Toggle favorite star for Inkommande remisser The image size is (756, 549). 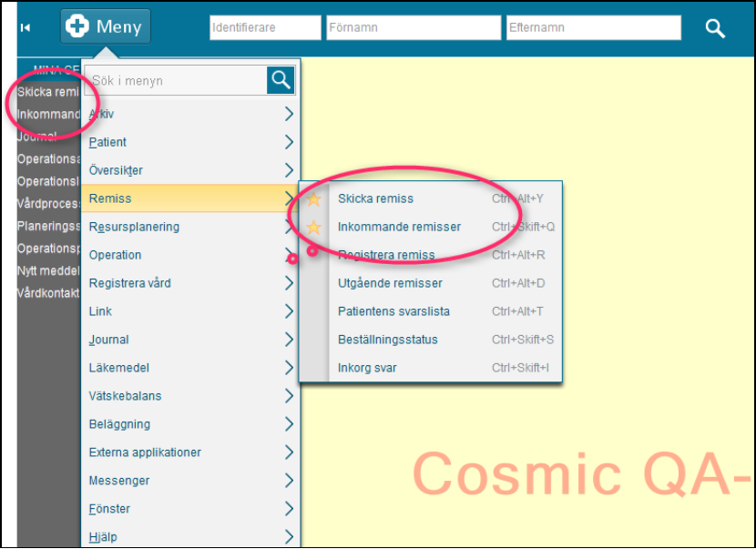click(x=314, y=227)
